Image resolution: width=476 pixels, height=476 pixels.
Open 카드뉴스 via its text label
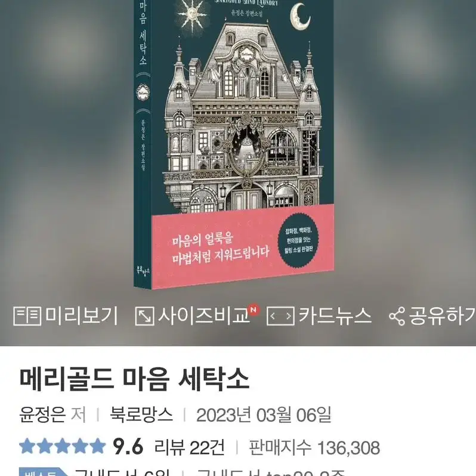pos(335,316)
